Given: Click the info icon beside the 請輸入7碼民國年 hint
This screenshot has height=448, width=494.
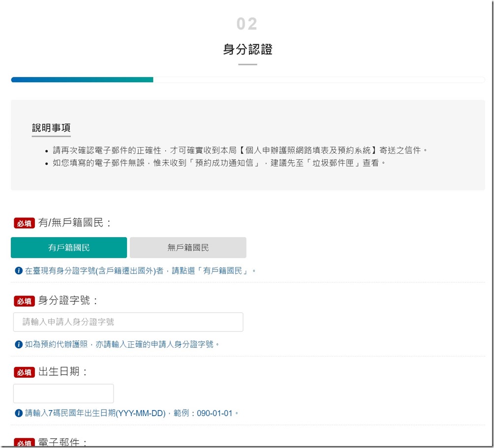Looking at the screenshot, I should tap(19, 413).
